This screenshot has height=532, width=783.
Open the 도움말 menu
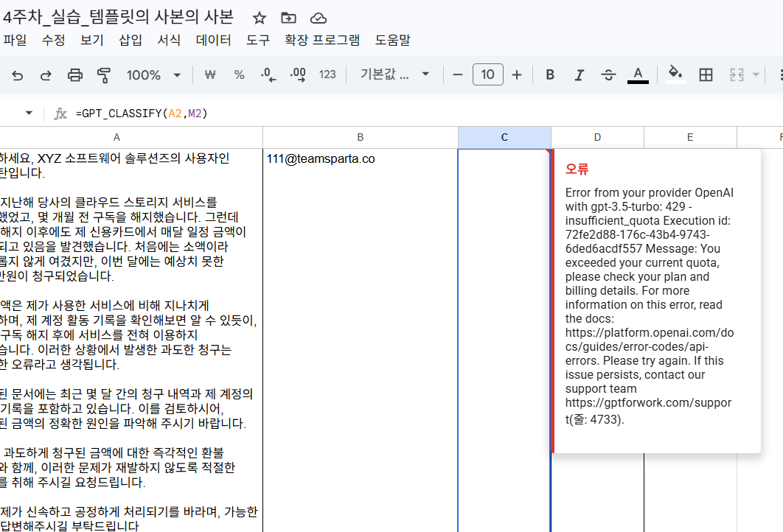point(392,40)
